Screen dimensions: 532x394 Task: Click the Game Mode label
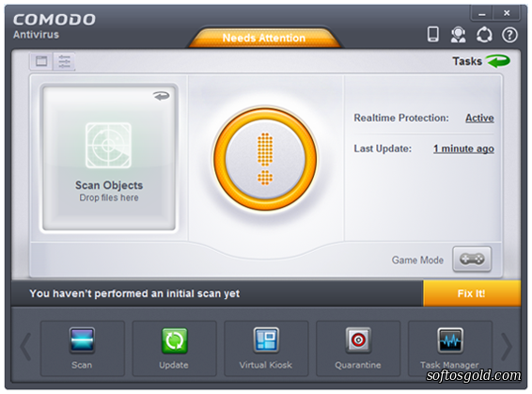click(x=417, y=260)
